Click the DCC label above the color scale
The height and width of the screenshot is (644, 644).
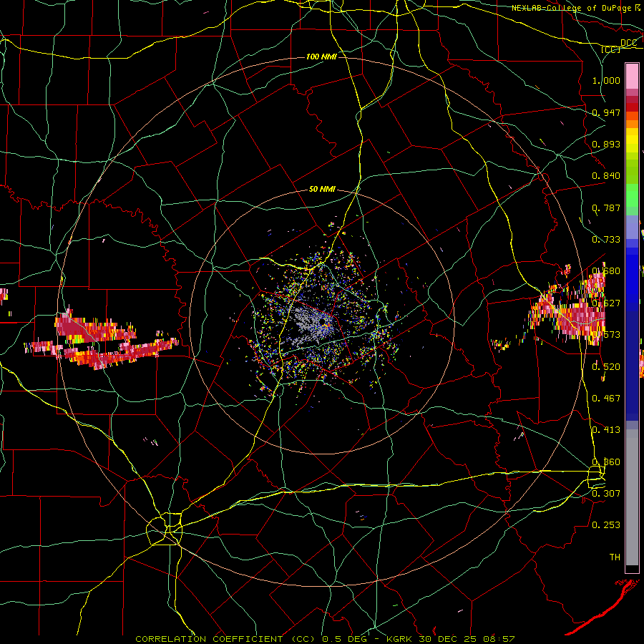click(x=628, y=43)
